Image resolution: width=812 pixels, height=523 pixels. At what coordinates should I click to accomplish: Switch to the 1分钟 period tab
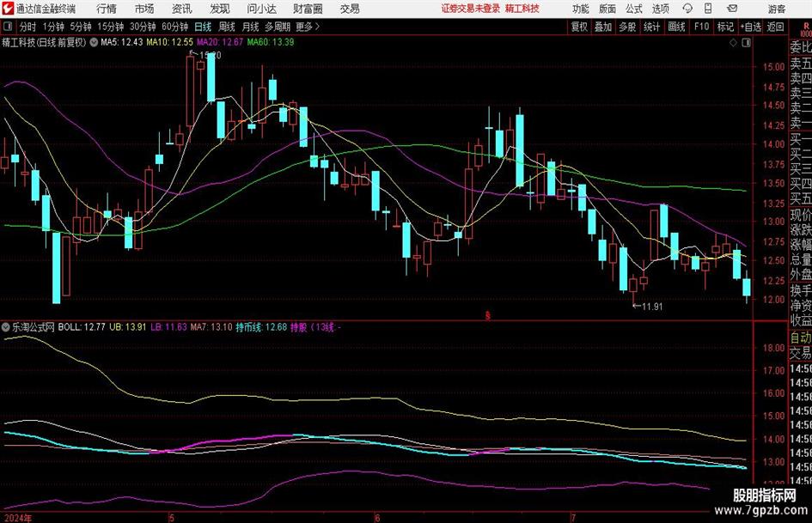pyautogui.click(x=53, y=27)
